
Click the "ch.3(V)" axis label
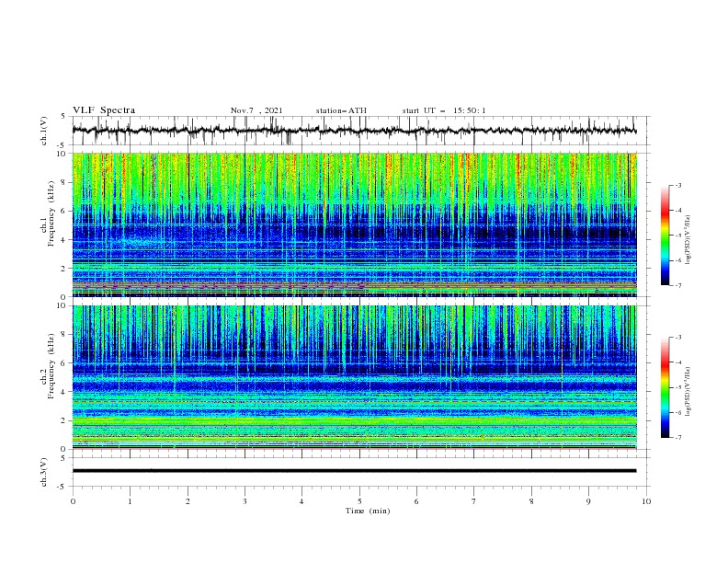point(44,472)
